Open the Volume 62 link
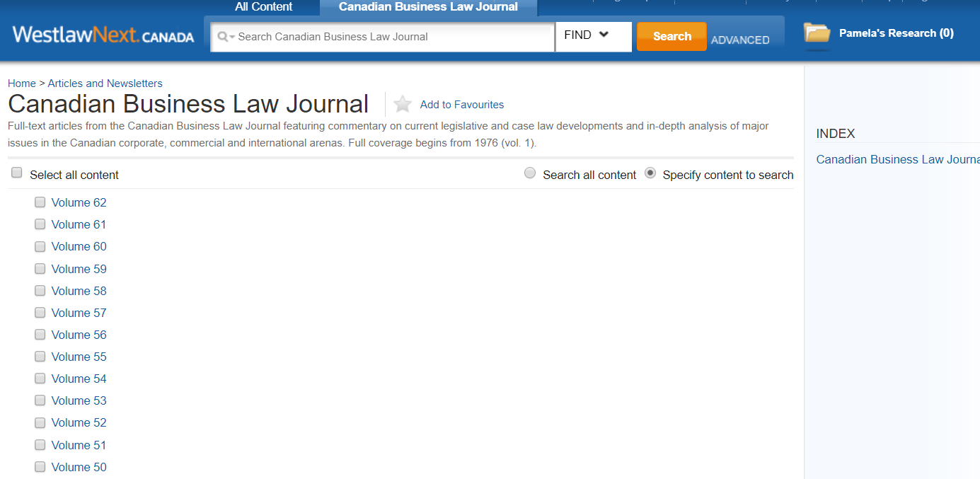Image resolution: width=980 pixels, height=479 pixels. tap(79, 202)
